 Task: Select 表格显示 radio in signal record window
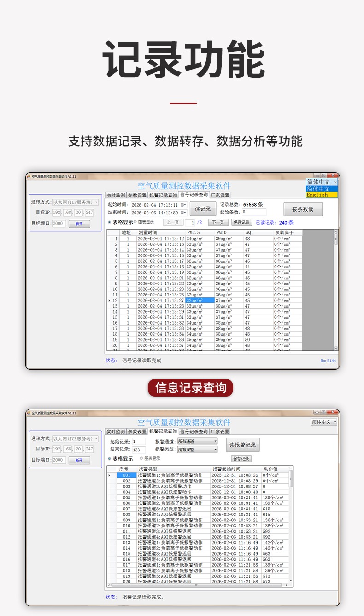109,222
